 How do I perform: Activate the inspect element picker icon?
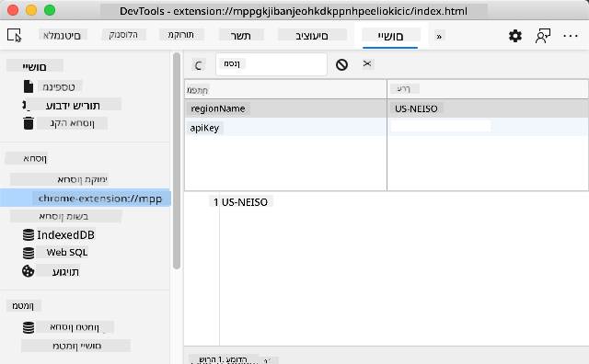pos(15,35)
